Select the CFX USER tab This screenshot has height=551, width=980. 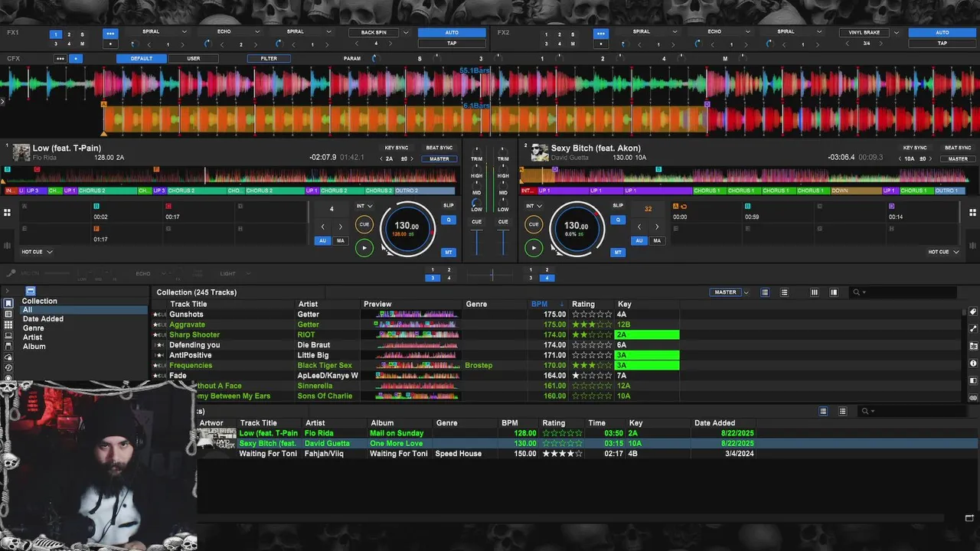(194, 58)
